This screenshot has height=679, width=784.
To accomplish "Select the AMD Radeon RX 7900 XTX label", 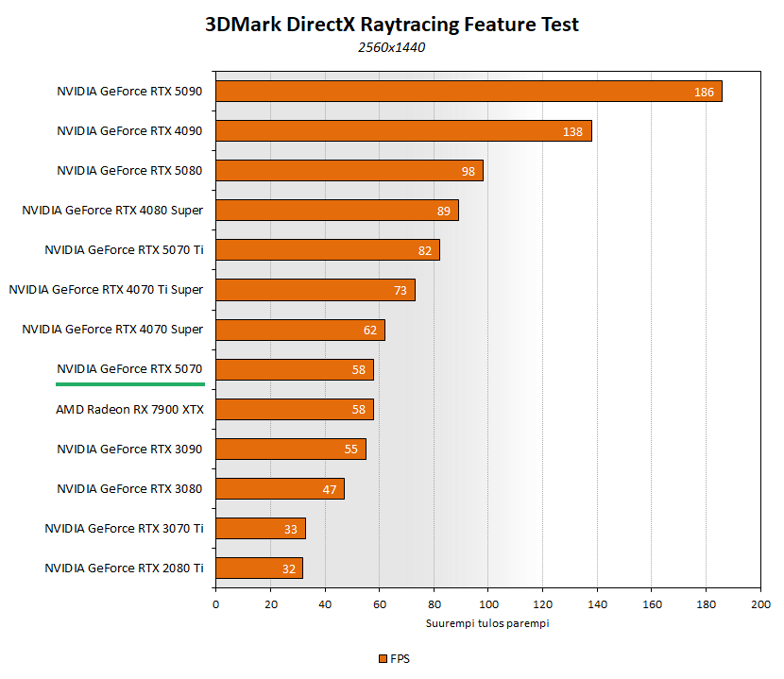I will [130, 410].
